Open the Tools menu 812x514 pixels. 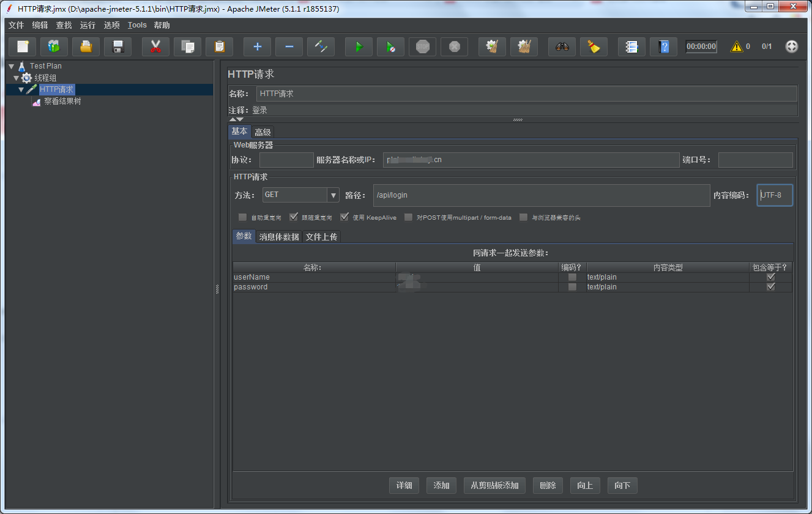click(x=137, y=25)
